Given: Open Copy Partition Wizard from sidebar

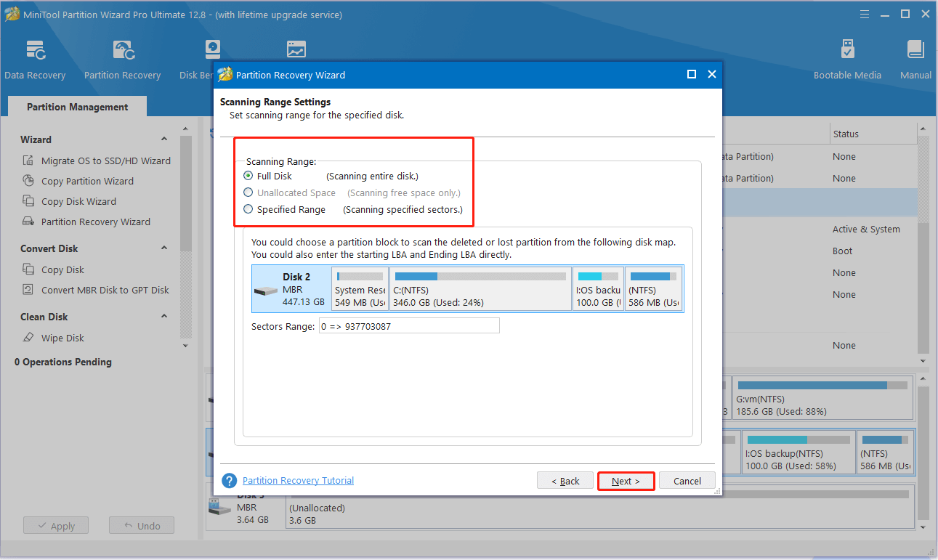Looking at the screenshot, I should tap(87, 181).
